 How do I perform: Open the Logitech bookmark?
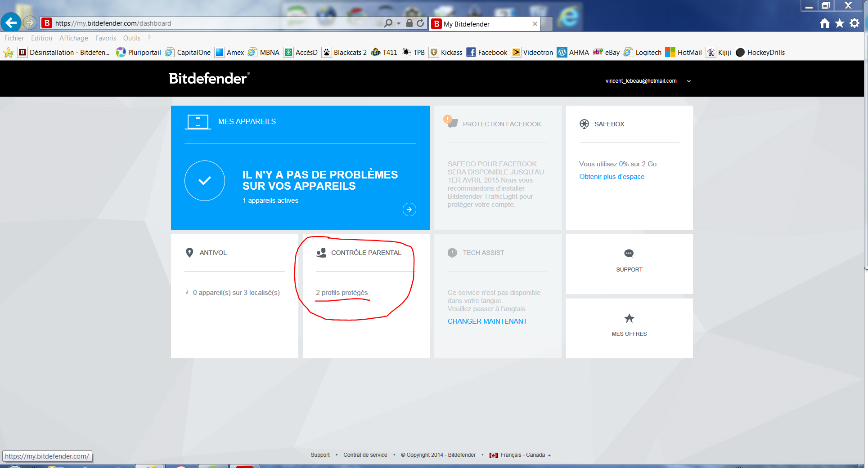tap(643, 53)
